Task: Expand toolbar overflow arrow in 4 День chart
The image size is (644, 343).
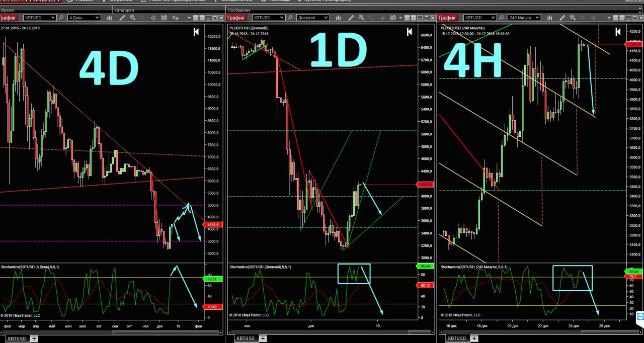Action: click(189, 18)
